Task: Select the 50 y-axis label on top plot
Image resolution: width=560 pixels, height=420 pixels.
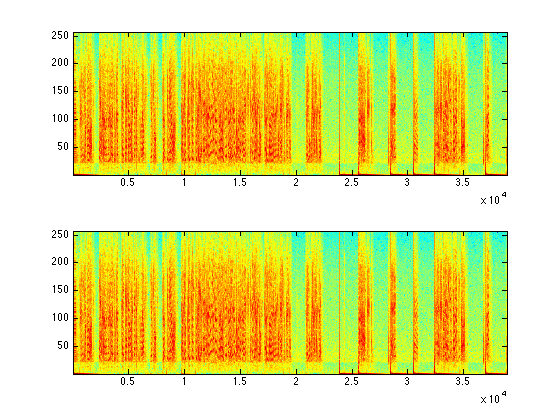Action: [63, 146]
